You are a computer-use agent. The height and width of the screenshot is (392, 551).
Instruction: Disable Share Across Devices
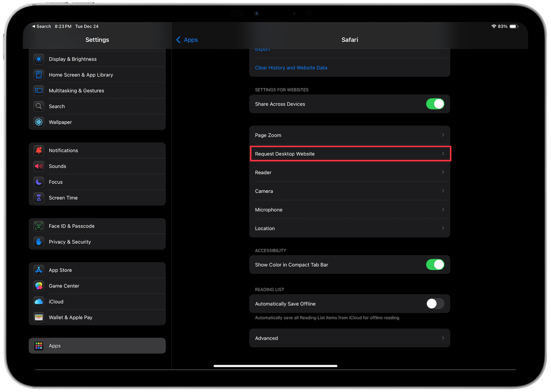435,104
